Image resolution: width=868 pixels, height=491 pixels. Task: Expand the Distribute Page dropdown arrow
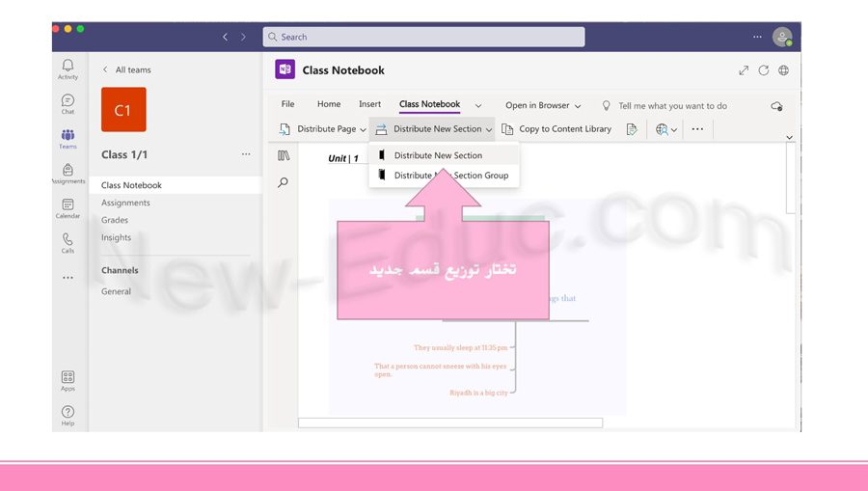(364, 129)
